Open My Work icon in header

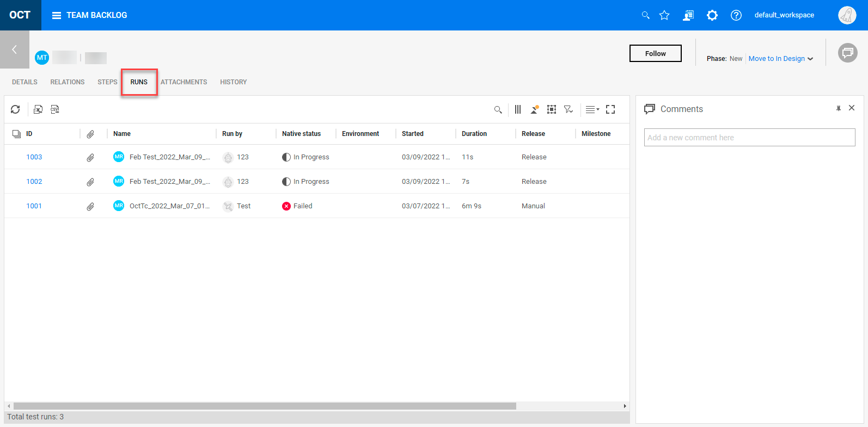pos(688,15)
